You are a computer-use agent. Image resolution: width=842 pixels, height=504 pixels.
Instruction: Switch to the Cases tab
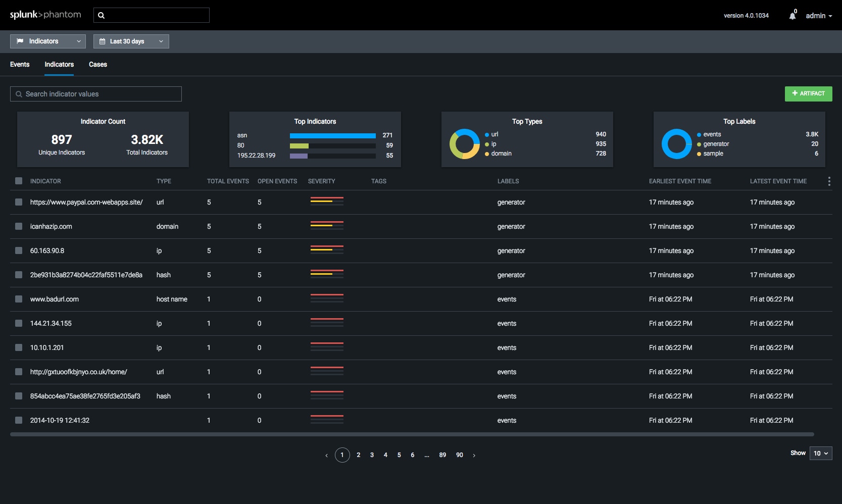(x=98, y=64)
